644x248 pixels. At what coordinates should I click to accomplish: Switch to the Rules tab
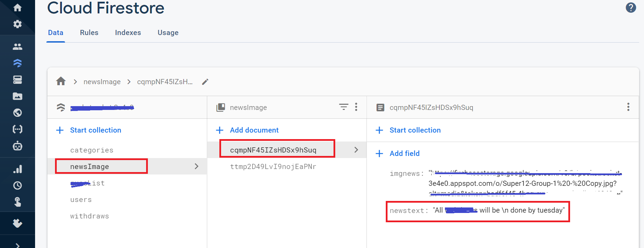tap(89, 33)
